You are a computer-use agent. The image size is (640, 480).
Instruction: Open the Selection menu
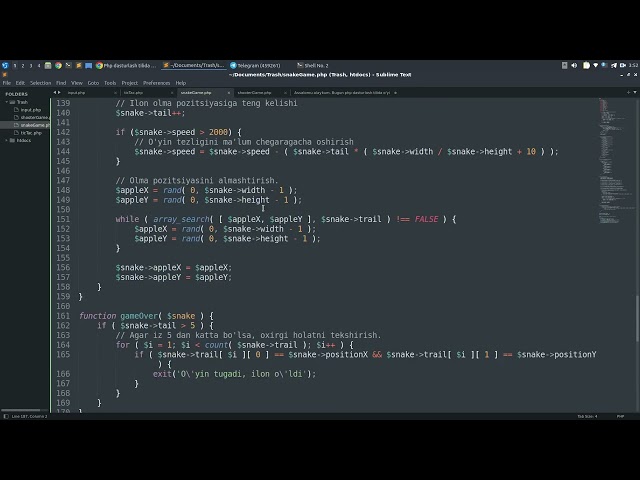(x=40, y=83)
